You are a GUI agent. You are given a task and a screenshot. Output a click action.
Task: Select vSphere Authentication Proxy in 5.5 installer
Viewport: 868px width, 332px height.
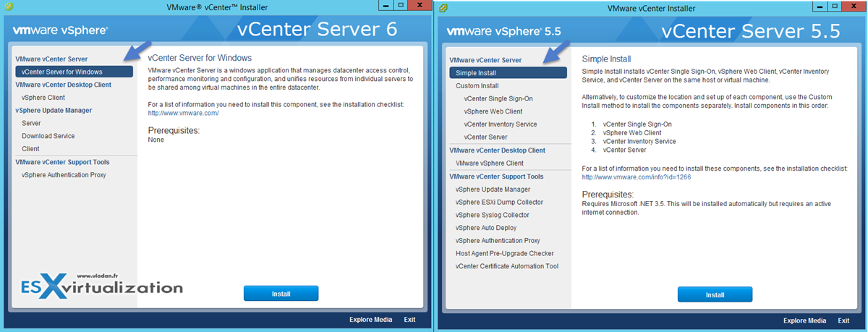pos(498,240)
